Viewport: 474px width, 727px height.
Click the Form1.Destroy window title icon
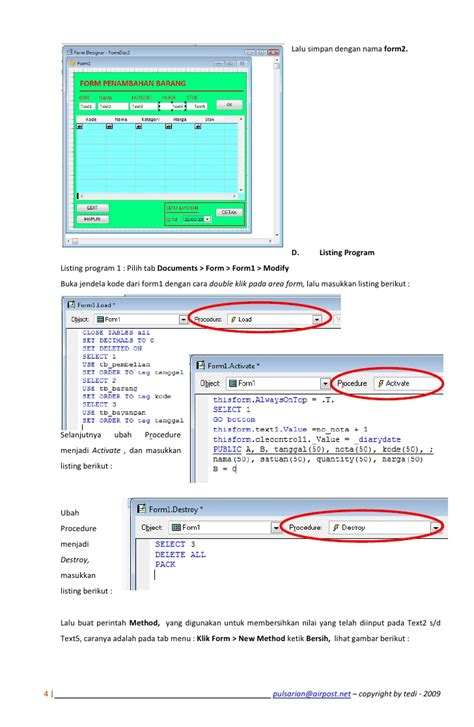pyautogui.click(x=141, y=509)
